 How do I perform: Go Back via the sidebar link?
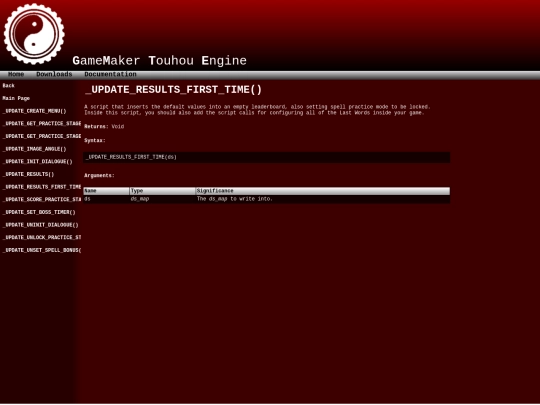(9, 86)
